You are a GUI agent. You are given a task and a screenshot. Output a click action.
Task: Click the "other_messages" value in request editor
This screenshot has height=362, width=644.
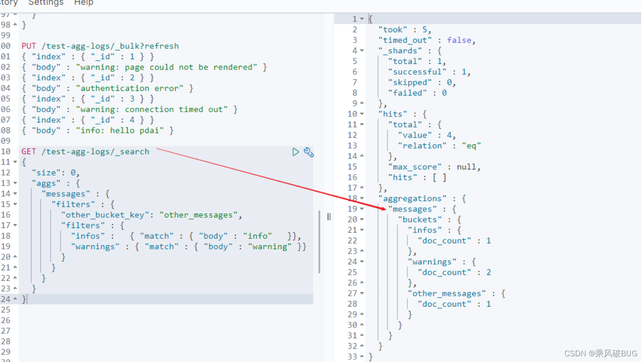(x=199, y=215)
